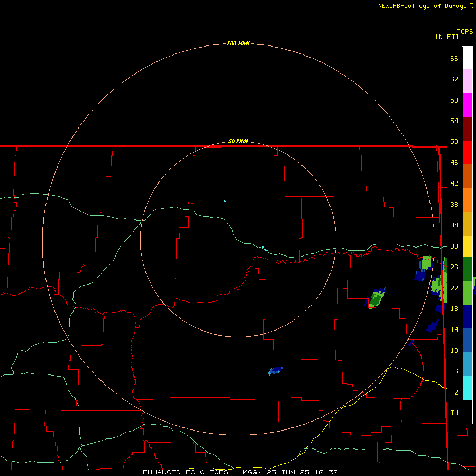The image size is (476, 476).
Task: Click the '14' legend value
Action: (454, 329)
